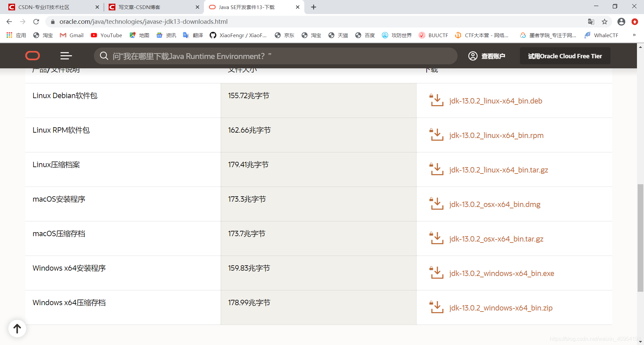Open the BUUCTF bookmark
This screenshot has width=644, height=345.
tap(433, 35)
